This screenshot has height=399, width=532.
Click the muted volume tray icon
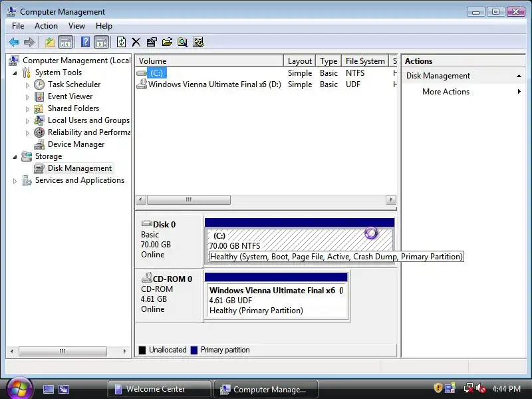point(480,388)
